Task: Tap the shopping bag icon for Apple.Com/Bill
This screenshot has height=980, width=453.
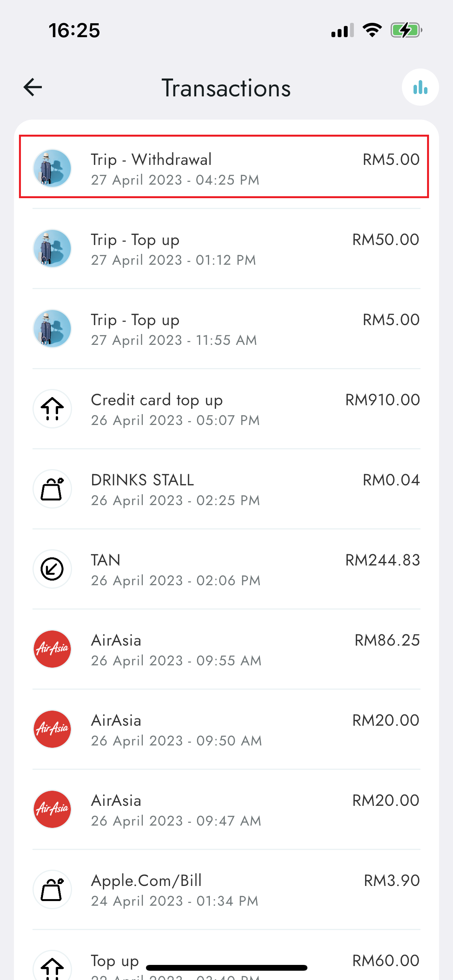Action: tap(52, 889)
